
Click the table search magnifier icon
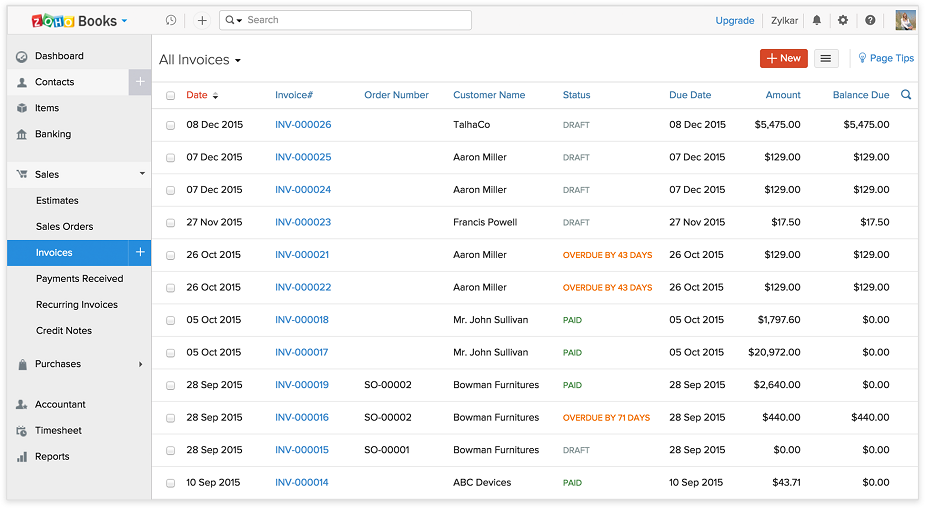(x=906, y=94)
